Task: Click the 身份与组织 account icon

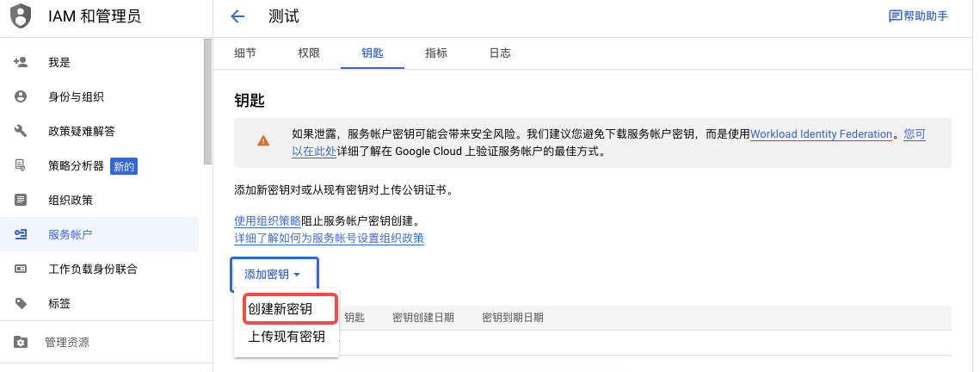Action: (x=21, y=96)
